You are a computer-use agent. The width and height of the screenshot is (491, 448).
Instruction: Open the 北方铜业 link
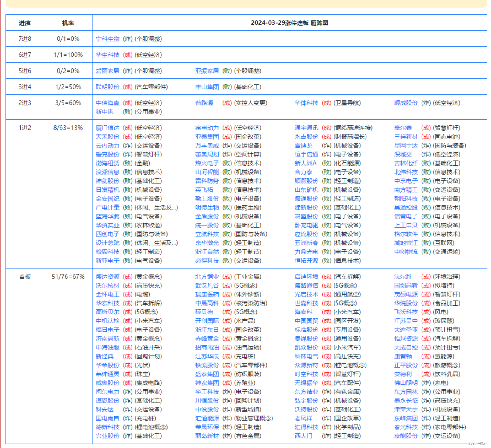coord(207,277)
